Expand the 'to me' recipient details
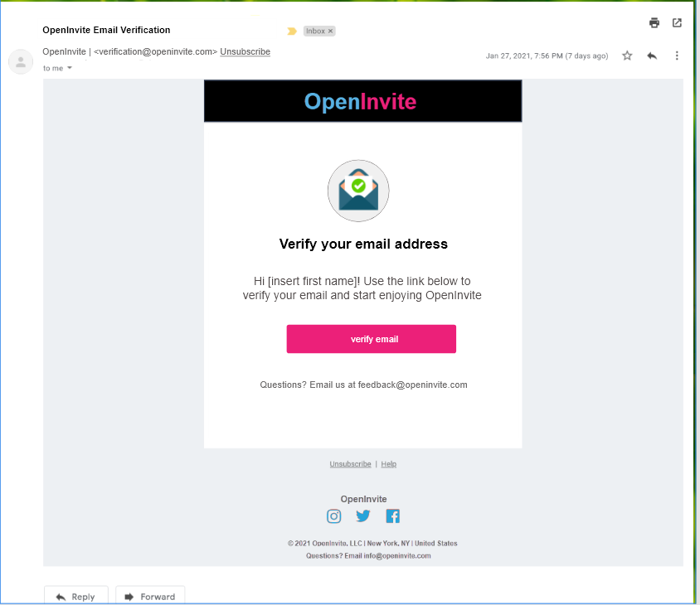Image resolution: width=700 pixels, height=605 pixels. click(70, 68)
